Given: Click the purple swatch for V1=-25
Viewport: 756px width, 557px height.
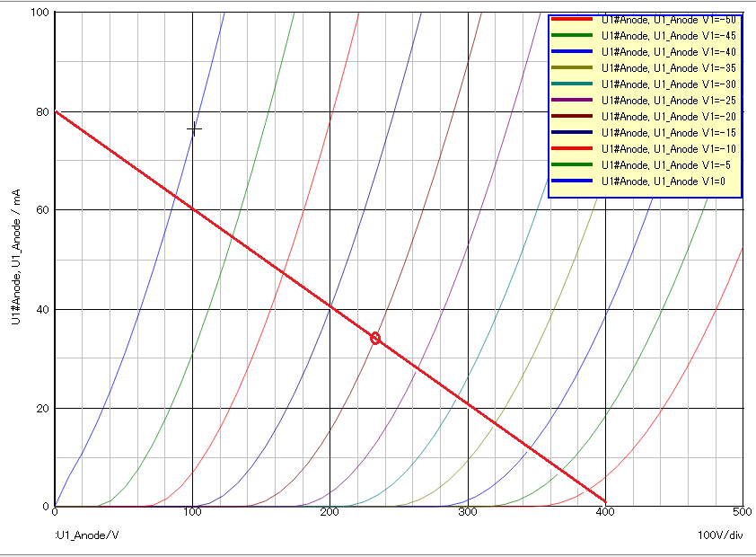Looking at the screenshot, I should tap(572, 100).
